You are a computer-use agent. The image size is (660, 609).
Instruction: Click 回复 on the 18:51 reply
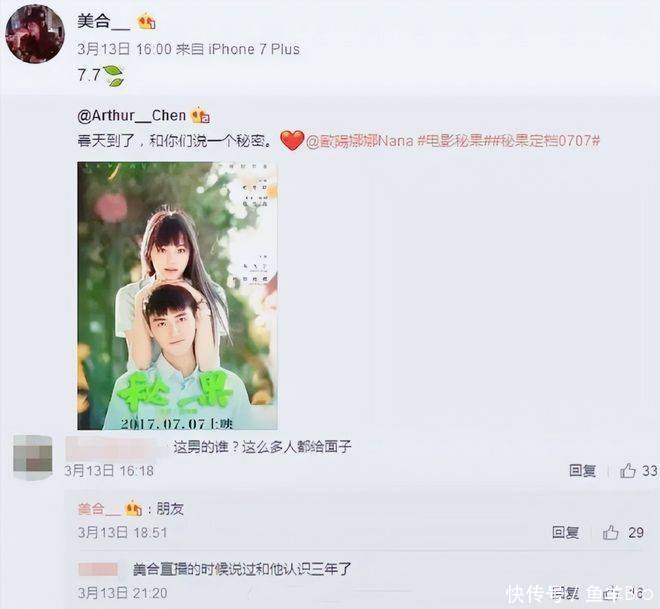coord(565,532)
